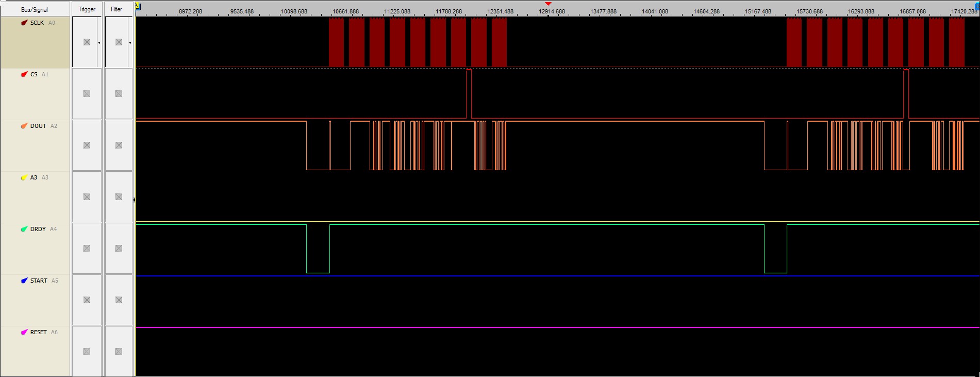Click the A6 channel label

tap(55, 332)
